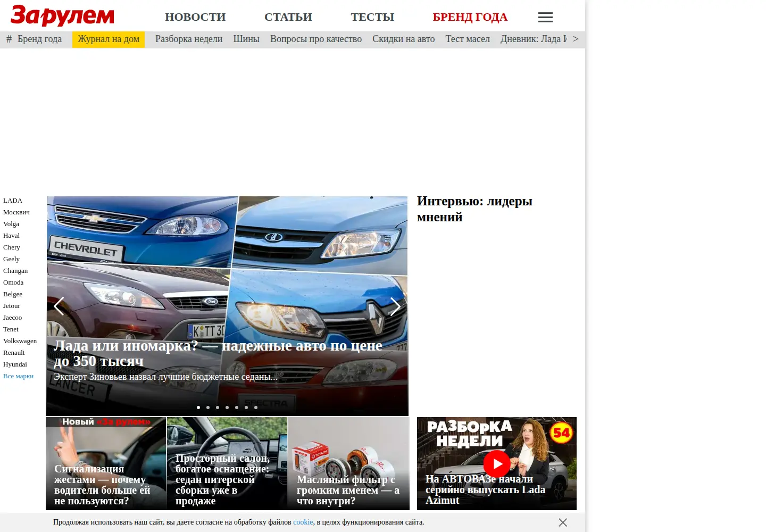The height and width of the screenshot is (532, 766).
Task: Select Москвич in the brand list
Action: click(x=16, y=212)
